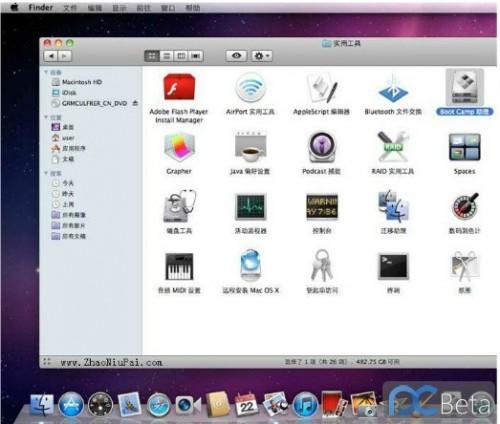The image size is (500, 424).
Task: Select the all documents saved search
Action: (x=69, y=236)
